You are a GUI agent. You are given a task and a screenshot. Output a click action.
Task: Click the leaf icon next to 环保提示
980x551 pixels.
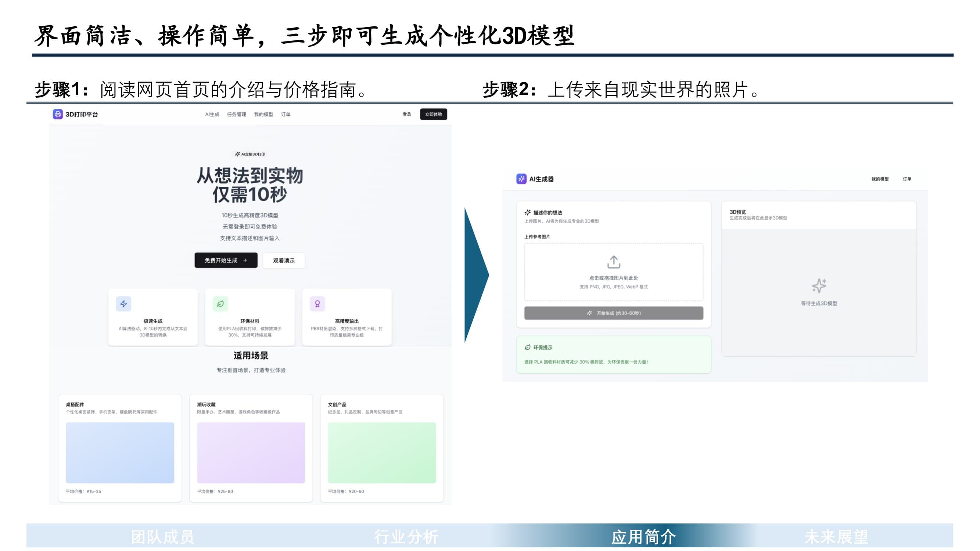pos(528,347)
